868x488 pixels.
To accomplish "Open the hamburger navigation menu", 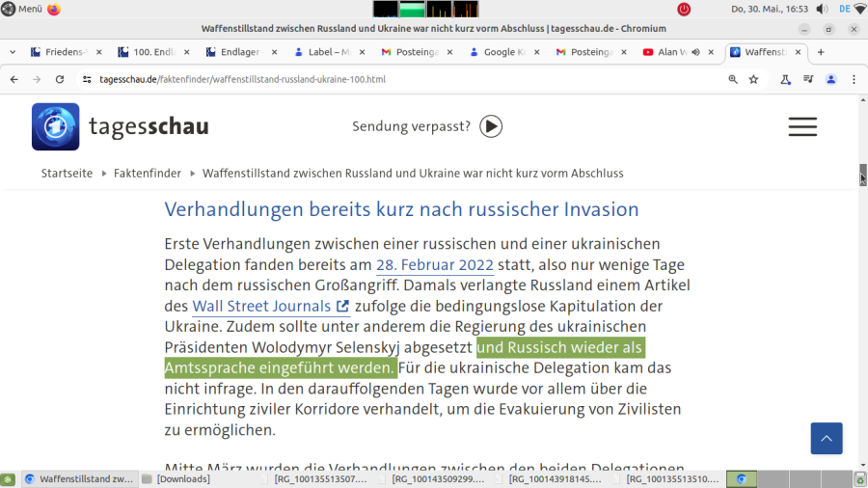I will point(801,126).
